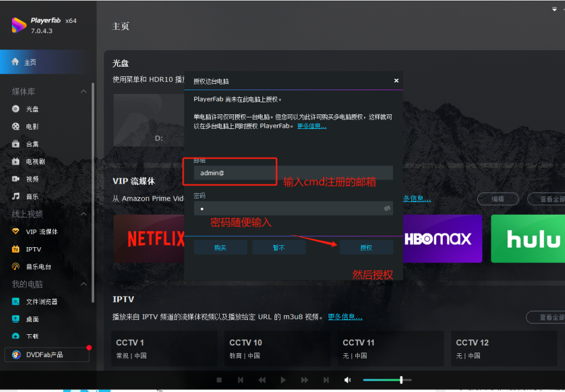
Task: Close the 授权这台电脑 dialog
Action: tap(397, 81)
